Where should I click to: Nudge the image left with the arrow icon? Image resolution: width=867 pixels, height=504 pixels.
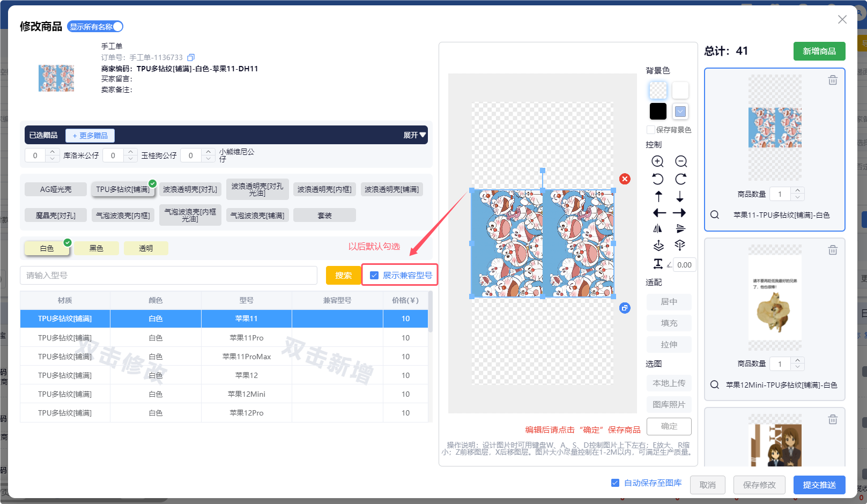tap(659, 213)
